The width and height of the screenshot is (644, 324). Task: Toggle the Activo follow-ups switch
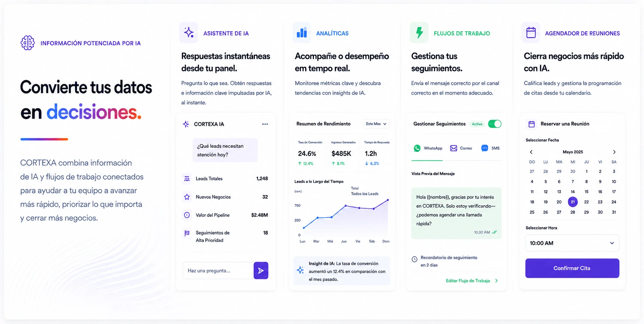click(x=495, y=124)
